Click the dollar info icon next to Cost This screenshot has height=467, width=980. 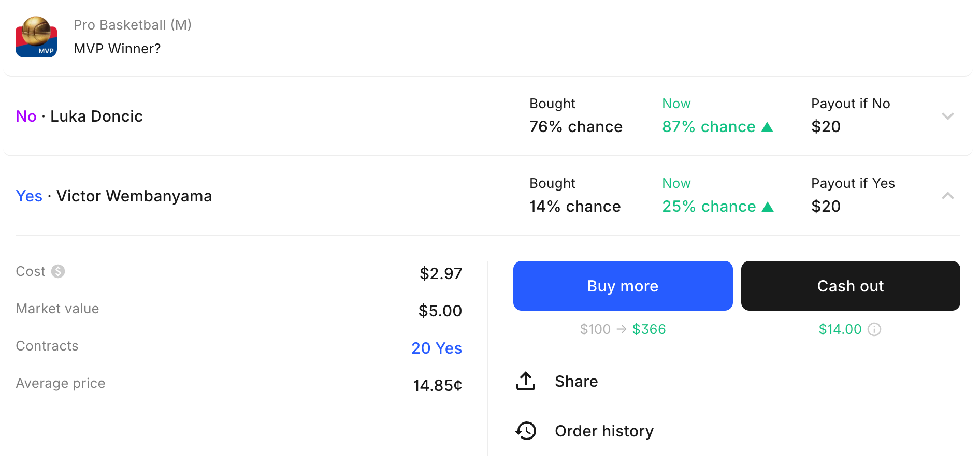pos(58,271)
